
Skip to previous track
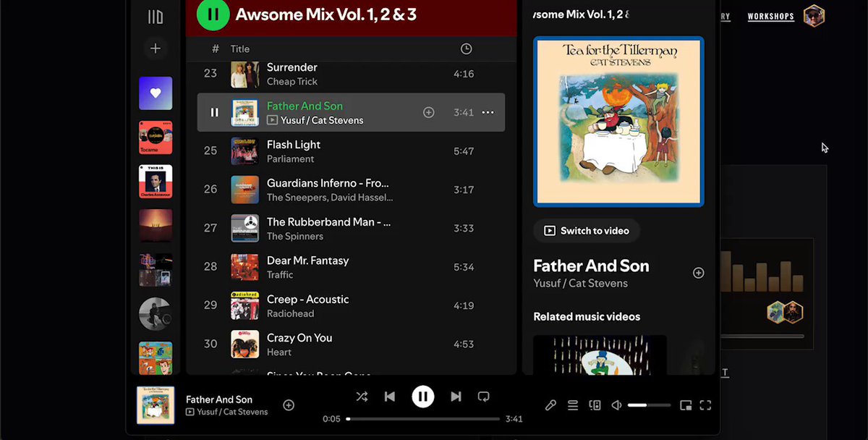point(390,397)
